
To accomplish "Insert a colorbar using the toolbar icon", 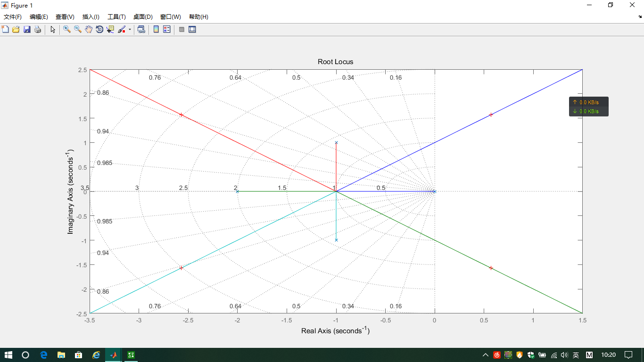I will (x=156, y=29).
